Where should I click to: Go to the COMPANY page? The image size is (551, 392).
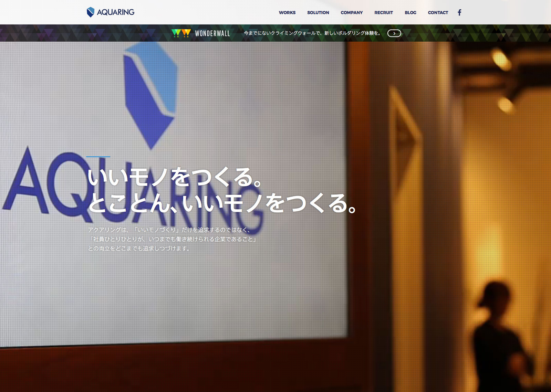(x=352, y=13)
